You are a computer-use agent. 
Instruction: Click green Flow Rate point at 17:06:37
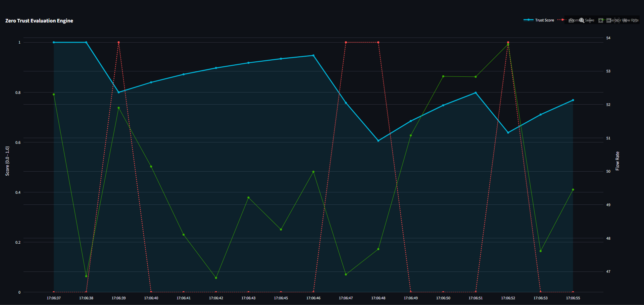click(x=54, y=95)
